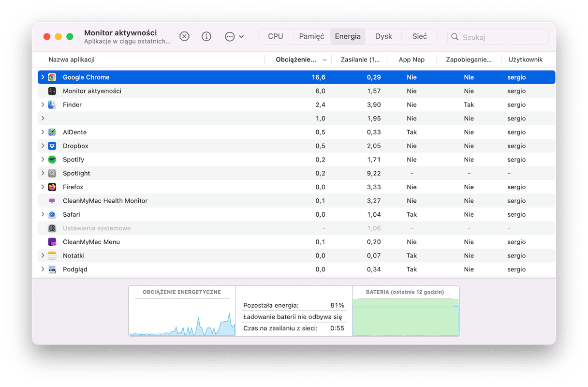588x387 pixels.
Task: Sort by App Nap column header
Action: (x=412, y=60)
